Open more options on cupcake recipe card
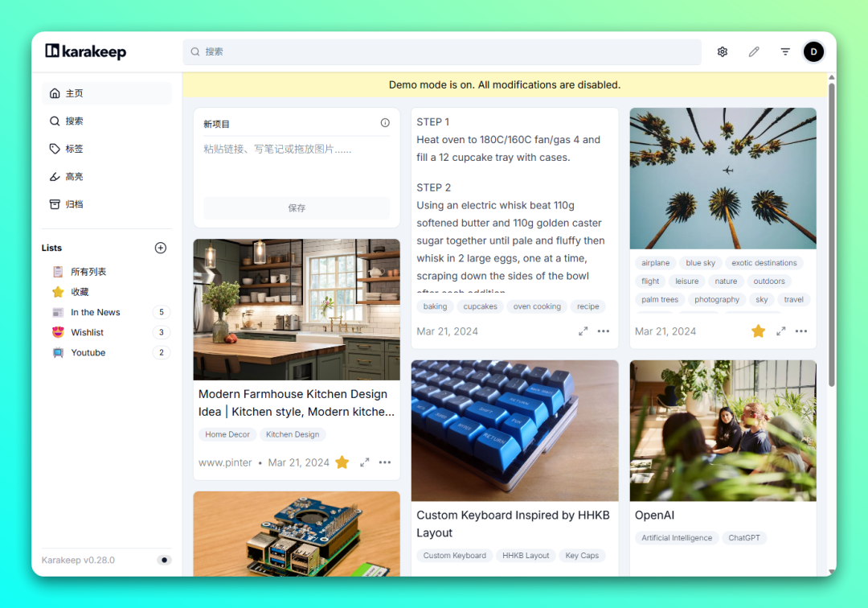Screen dimensions: 868x608 click(604, 331)
